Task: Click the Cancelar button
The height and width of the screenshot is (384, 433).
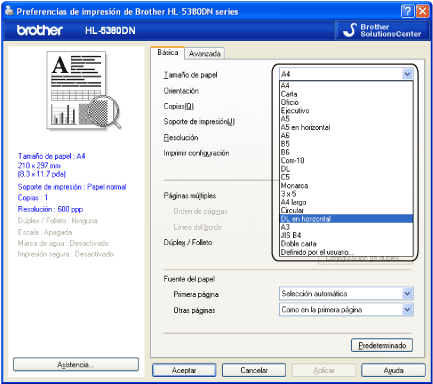Action: (254, 370)
